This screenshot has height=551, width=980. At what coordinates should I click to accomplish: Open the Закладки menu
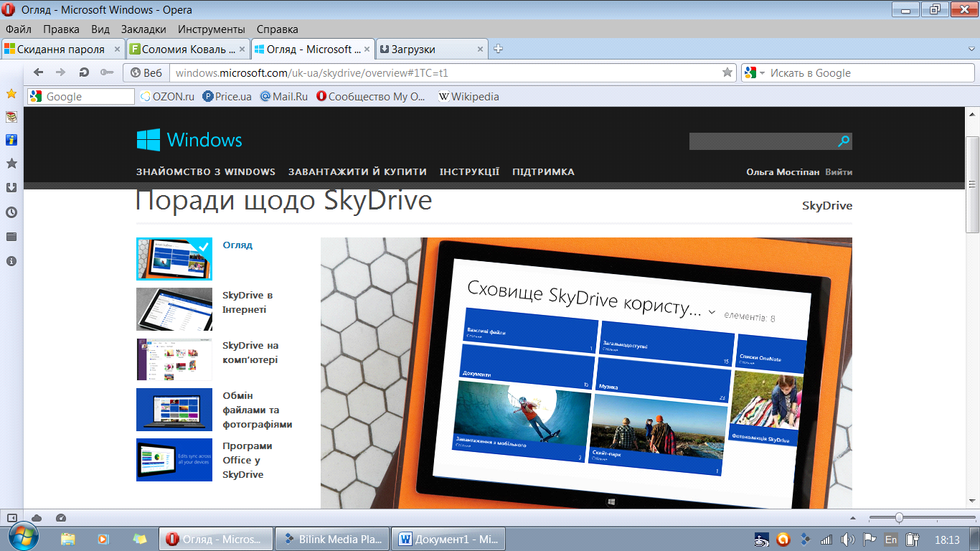pos(143,29)
